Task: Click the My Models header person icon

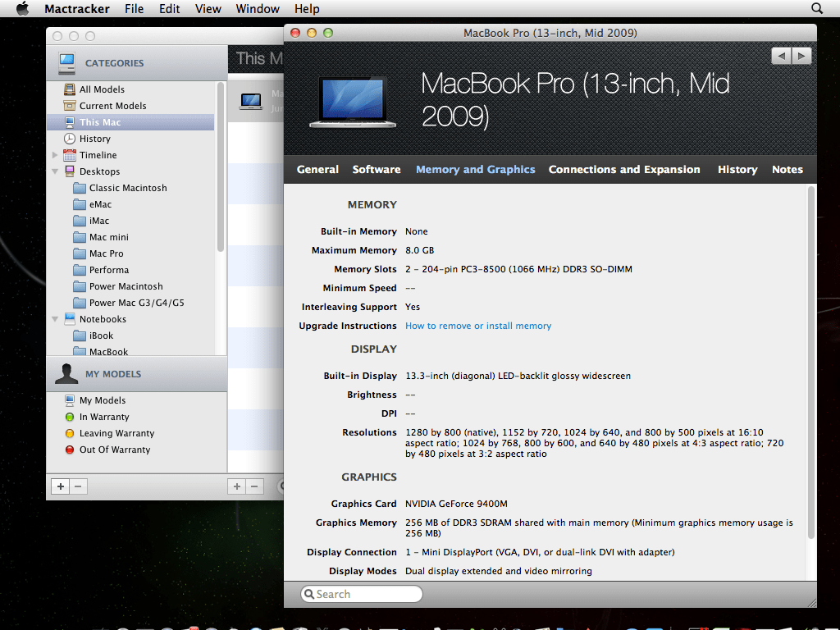Action: tap(66, 374)
